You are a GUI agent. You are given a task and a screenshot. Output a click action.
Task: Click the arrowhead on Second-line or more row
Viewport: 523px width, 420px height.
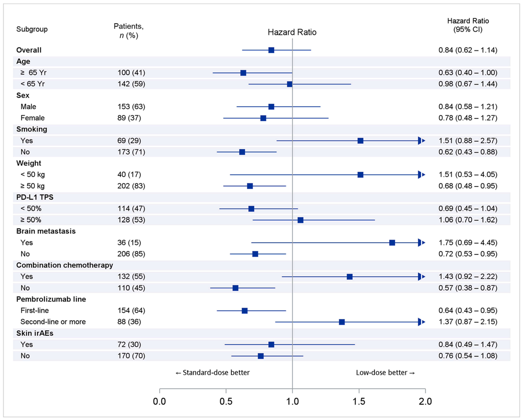click(421, 322)
